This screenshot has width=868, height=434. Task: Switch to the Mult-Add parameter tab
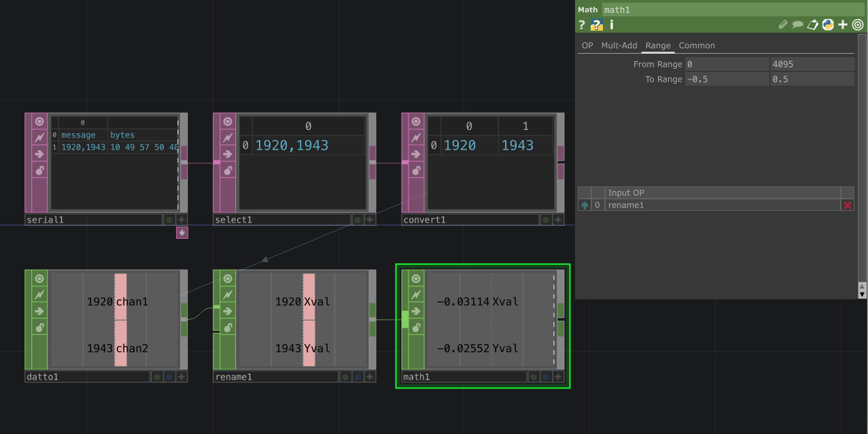click(619, 46)
